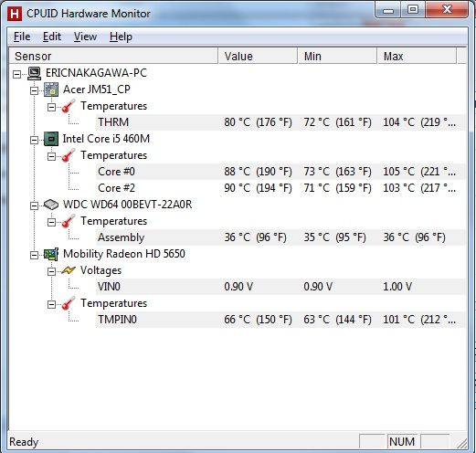Close the Hardware Monitor window
Screen dimensions: 476x453
(x=447, y=10)
